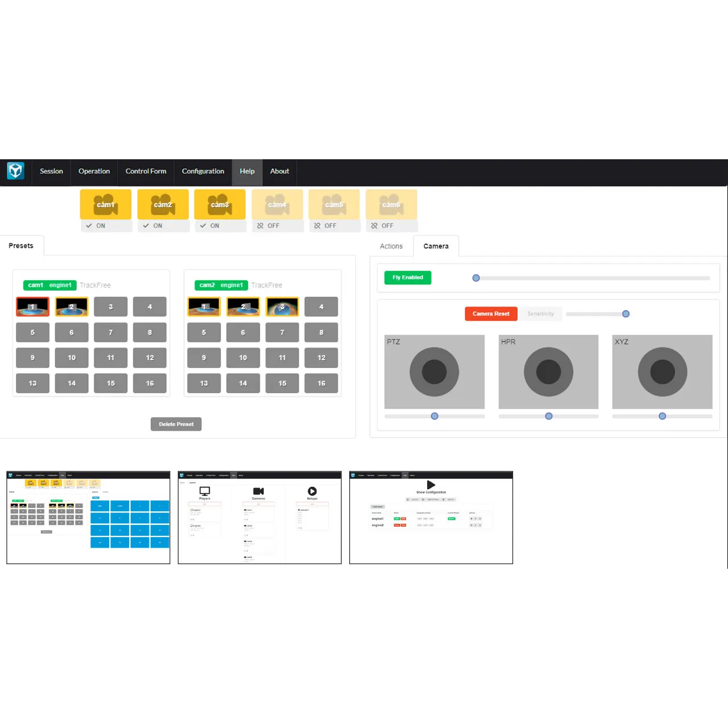The image size is (728, 728).
Task: Switch to the Actions tab
Action: click(391, 246)
